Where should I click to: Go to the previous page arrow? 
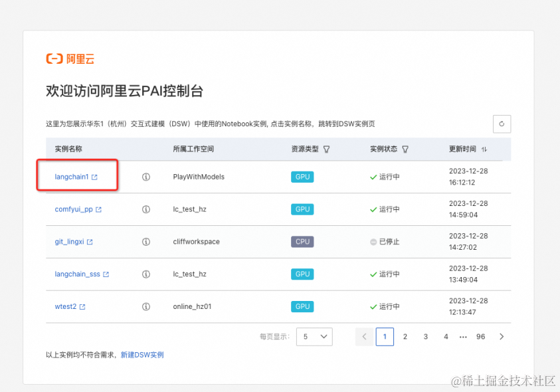[x=364, y=337]
